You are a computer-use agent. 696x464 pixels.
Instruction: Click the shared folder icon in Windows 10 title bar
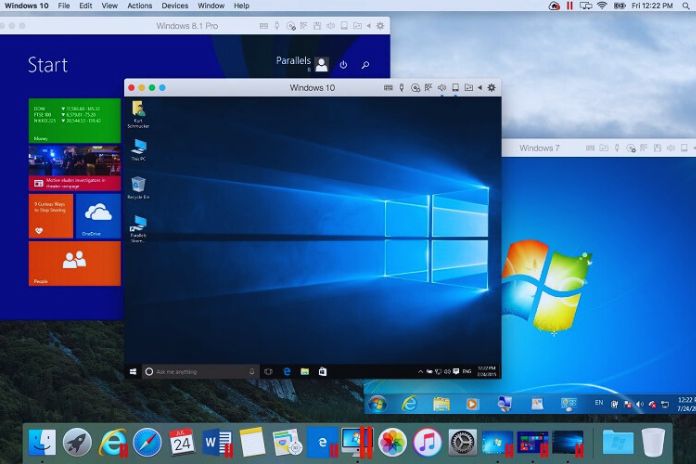click(468, 88)
